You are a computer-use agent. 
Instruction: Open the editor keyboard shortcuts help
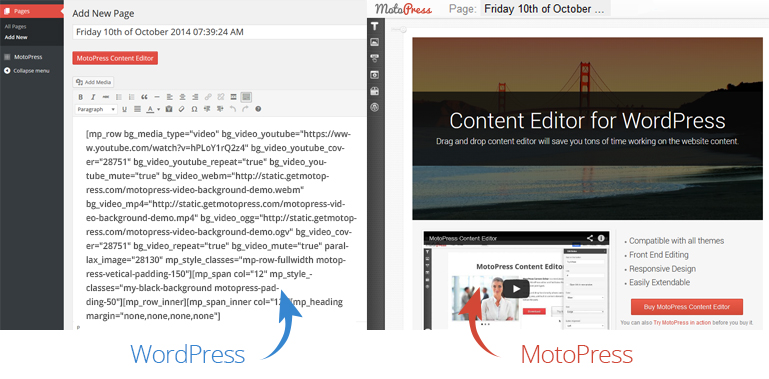pyautogui.click(x=258, y=109)
